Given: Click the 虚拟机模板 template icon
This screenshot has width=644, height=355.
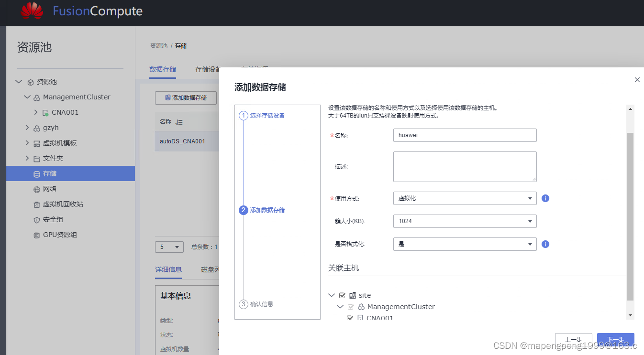Looking at the screenshot, I should (x=37, y=143).
